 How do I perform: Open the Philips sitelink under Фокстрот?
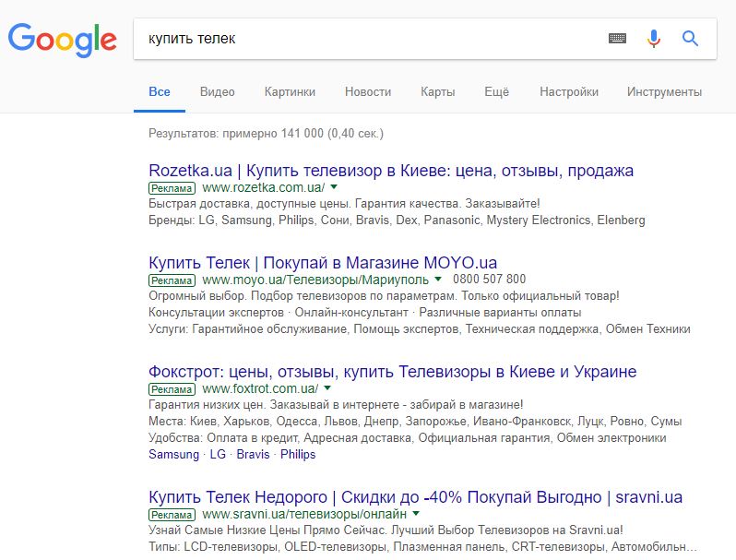(x=298, y=455)
